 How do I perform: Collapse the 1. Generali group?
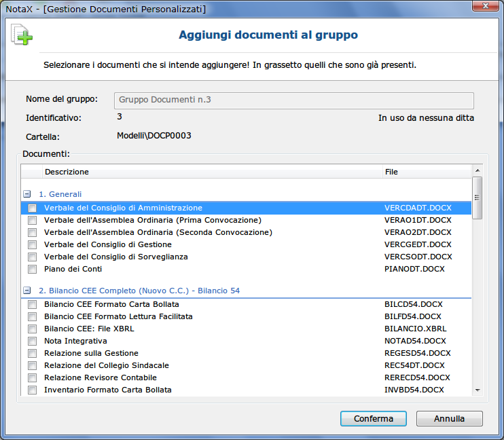[27, 194]
